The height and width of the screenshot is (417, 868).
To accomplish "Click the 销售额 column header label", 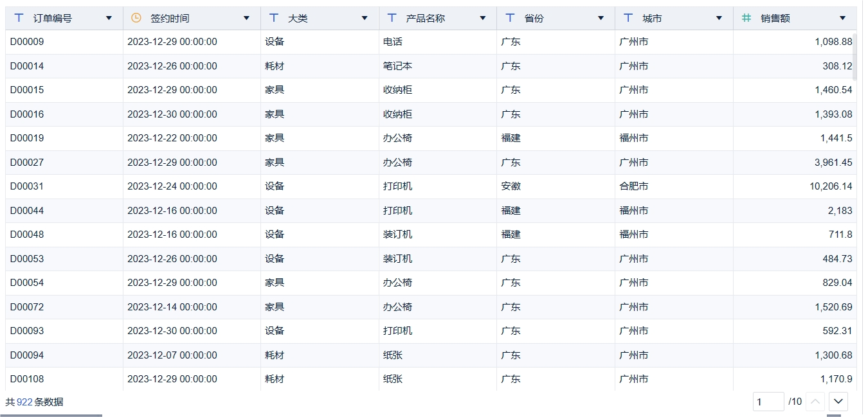I will [775, 19].
